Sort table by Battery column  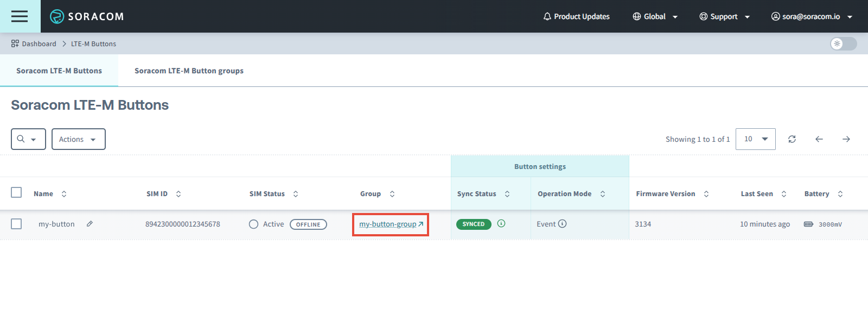click(840, 194)
